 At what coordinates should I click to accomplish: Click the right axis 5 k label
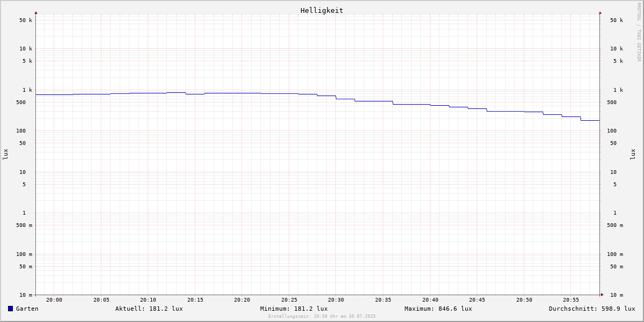(618, 61)
